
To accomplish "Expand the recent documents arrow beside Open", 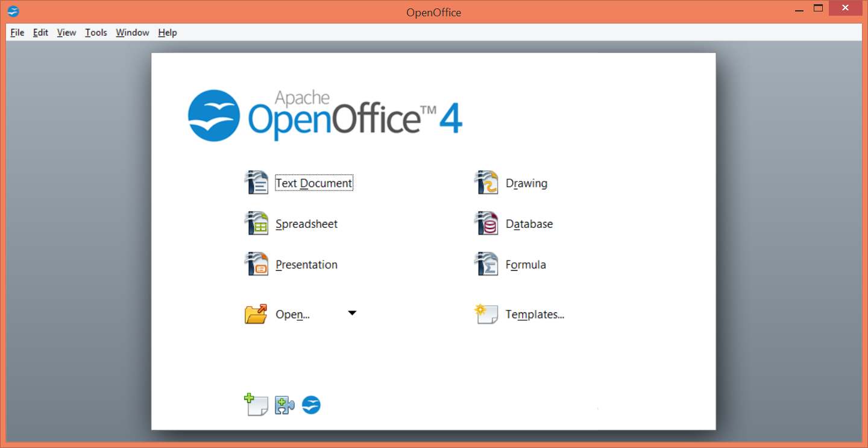I will 352,313.
